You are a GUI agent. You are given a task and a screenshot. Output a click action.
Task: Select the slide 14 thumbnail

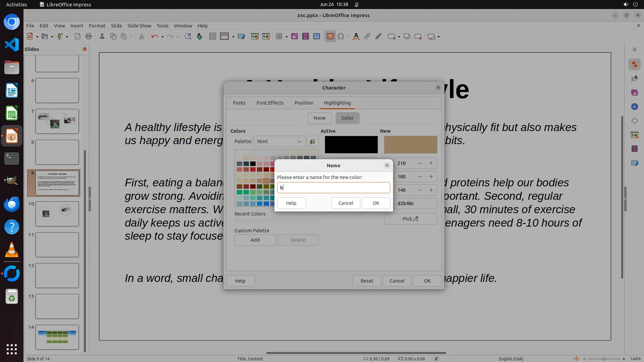[x=57, y=337]
